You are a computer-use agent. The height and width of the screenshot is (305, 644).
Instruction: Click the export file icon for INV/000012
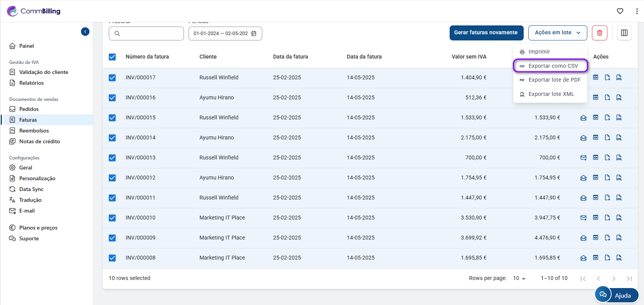click(607, 178)
